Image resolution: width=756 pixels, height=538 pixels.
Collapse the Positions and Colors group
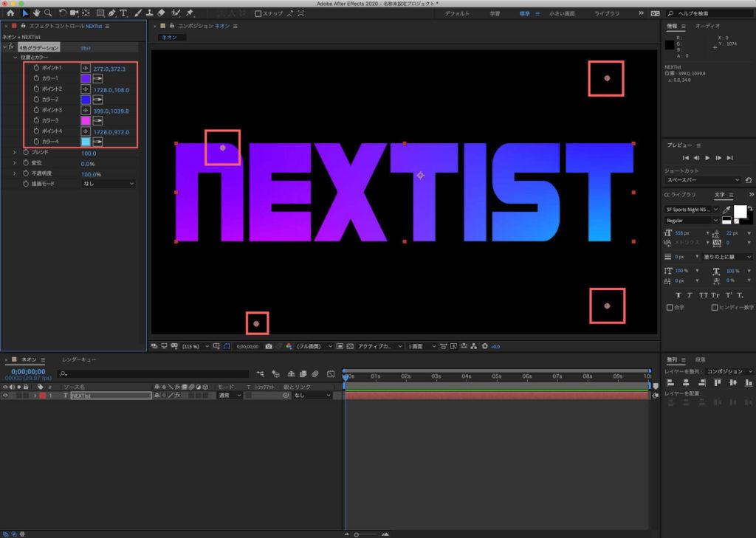tap(15, 58)
